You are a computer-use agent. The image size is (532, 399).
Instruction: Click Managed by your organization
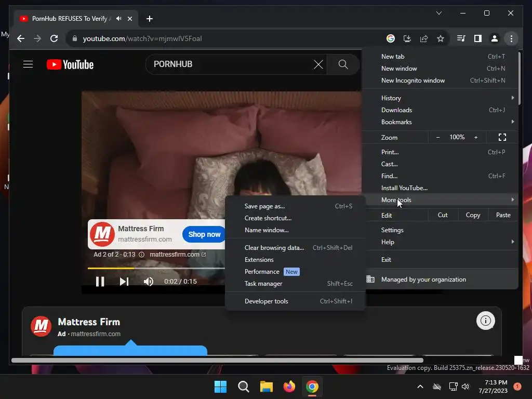(x=440, y=280)
